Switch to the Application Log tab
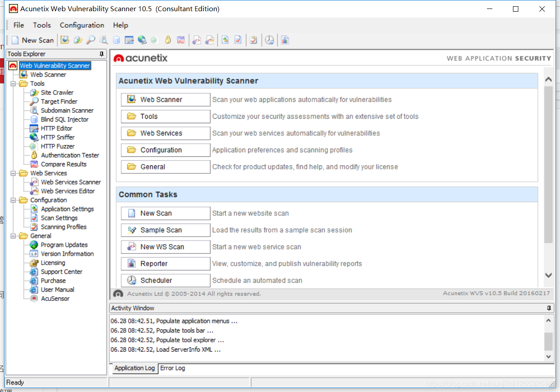 134,368
